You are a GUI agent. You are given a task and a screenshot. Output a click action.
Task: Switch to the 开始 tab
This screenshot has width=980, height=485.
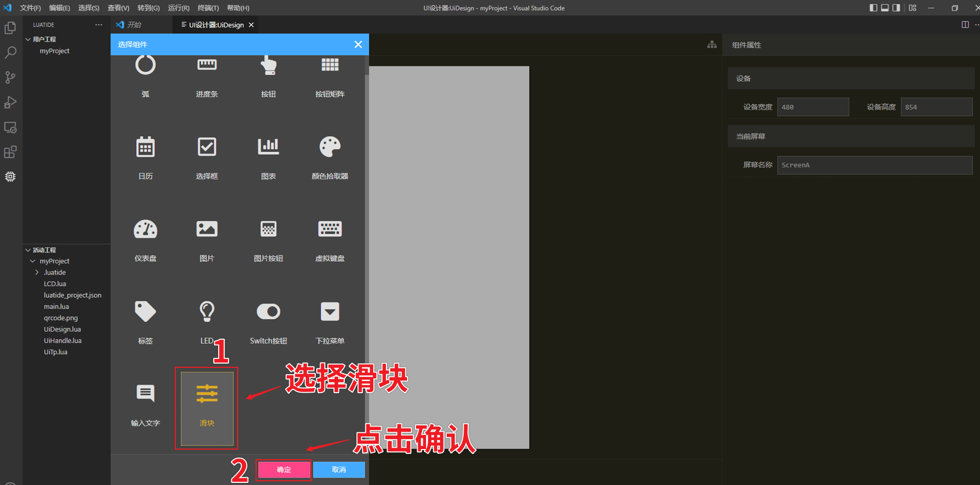pyautogui.click(x=134, y=25)
